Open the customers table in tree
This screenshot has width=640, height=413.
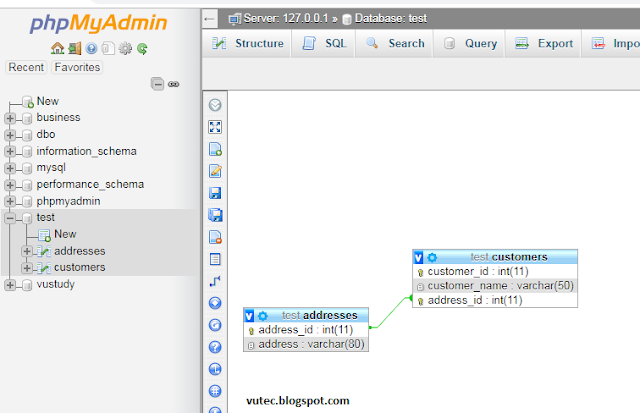click(80, 268)
